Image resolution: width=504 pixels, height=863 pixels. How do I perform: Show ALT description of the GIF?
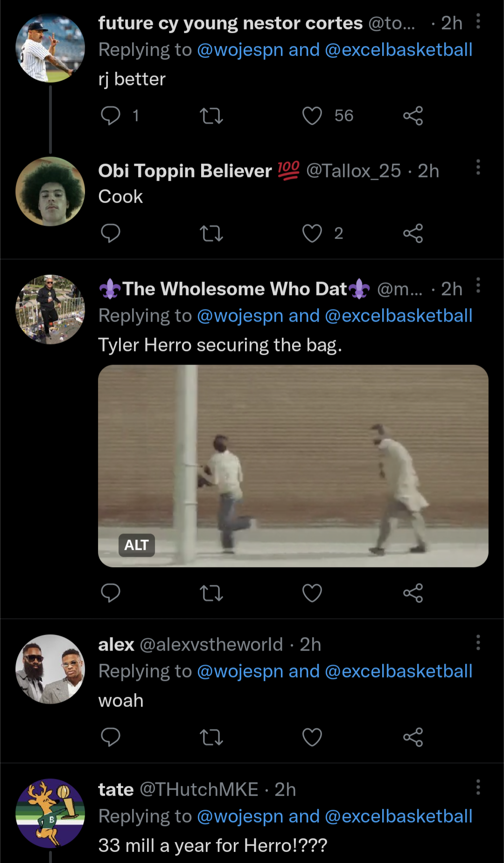click(136, 545)
